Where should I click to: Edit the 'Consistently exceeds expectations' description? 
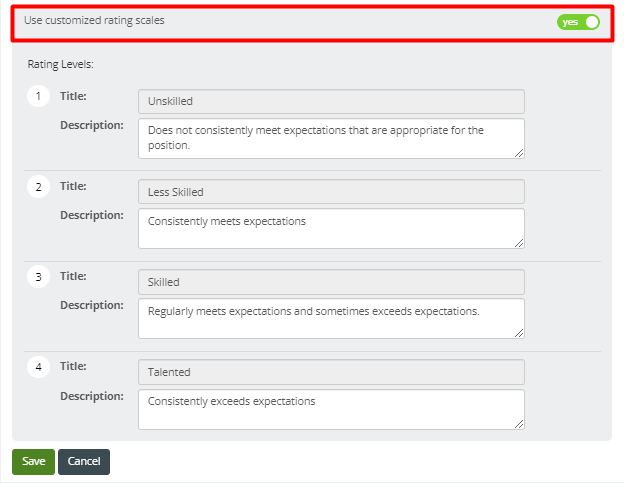[331, 410]
